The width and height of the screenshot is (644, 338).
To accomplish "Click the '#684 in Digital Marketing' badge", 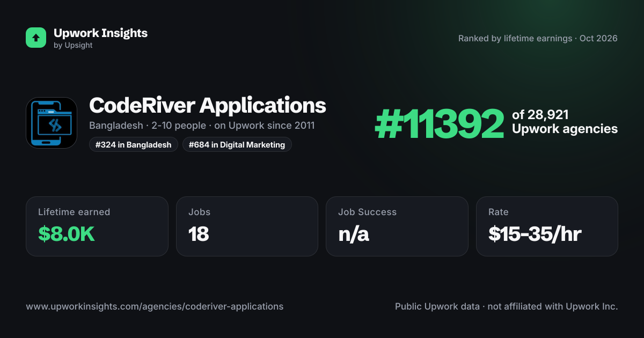I will [x=237, y=144].
